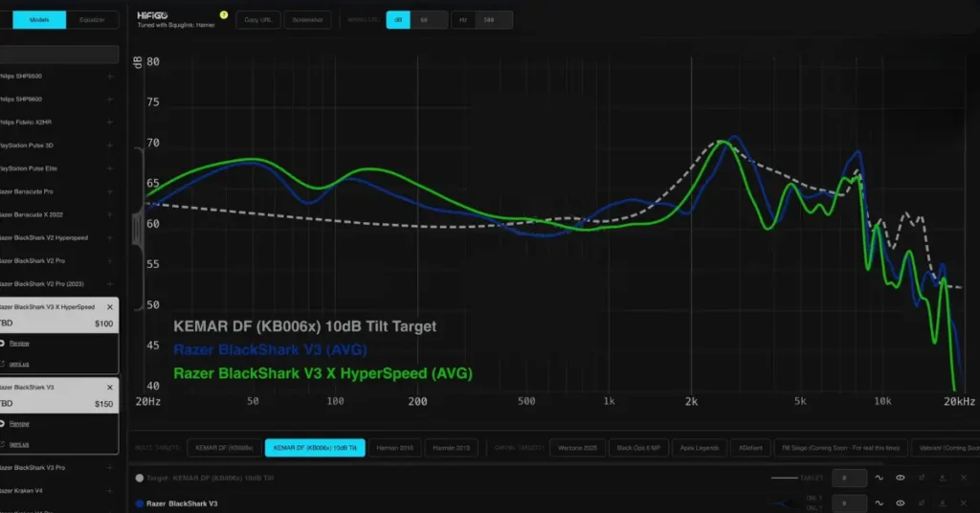
Task: Open geni.us link under Razer BlackShark V3
Action: pyautogui.click(x=19, y=444)
